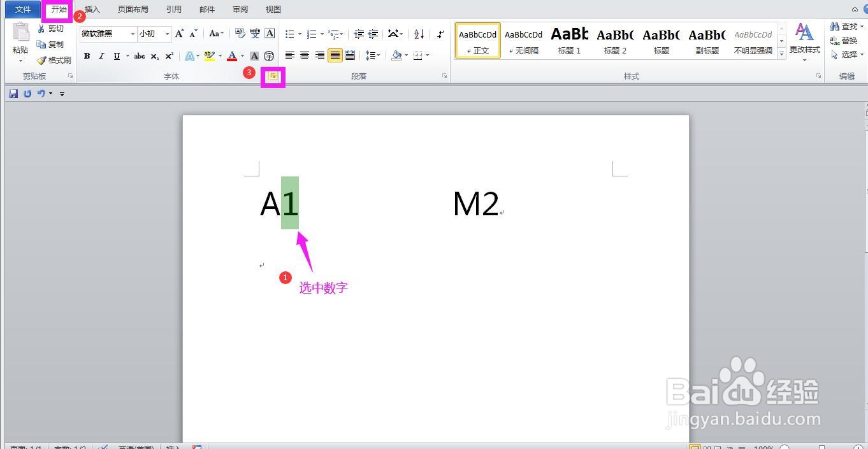Screen dimensions: 868x449
Task: Open the Change Case (Aa) dropdown
Action: [217, 34]
